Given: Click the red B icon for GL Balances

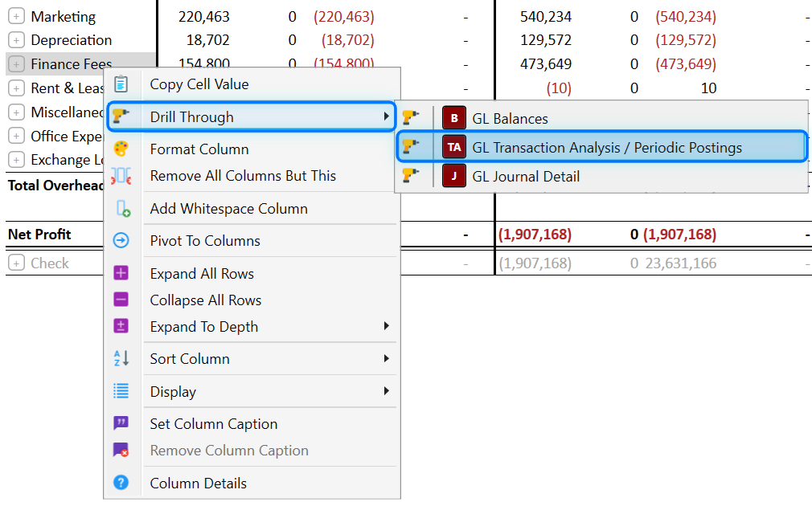Looking at the screenshot, I should tap(454, 118).
